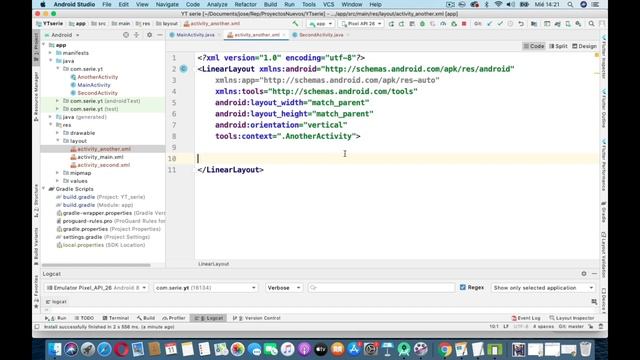Open the Refactor menu
Screen dimensions: 640x360
pos(245,4)
